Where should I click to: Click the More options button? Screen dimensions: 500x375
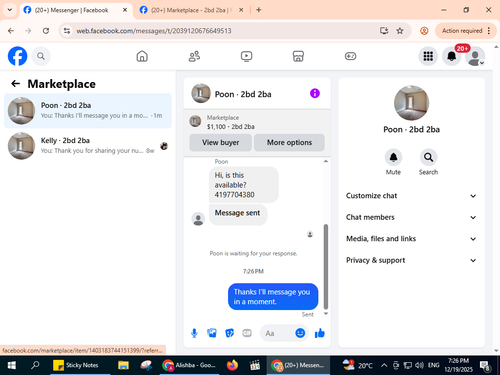tap(289, 143)
